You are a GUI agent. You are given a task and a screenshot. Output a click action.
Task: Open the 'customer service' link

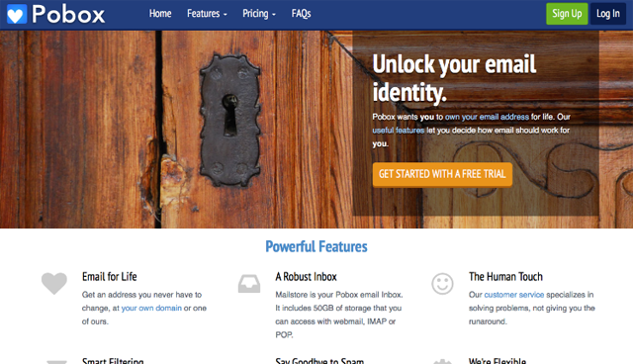(x=514, y=295)
